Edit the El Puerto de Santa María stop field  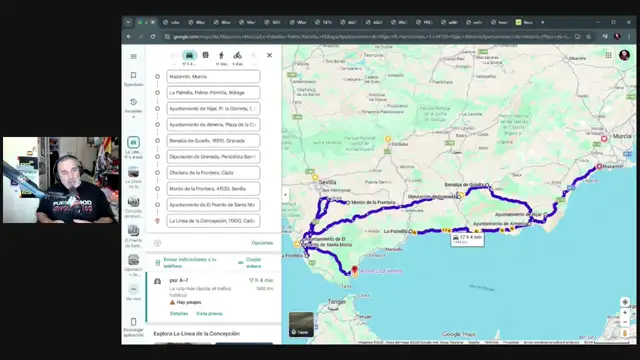coord(213,205)
